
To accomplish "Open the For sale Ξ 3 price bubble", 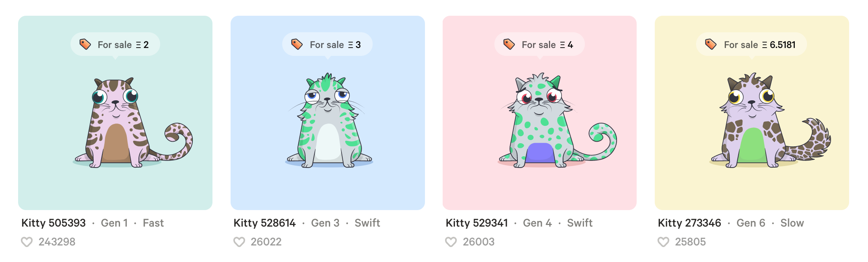I will 327,44.
